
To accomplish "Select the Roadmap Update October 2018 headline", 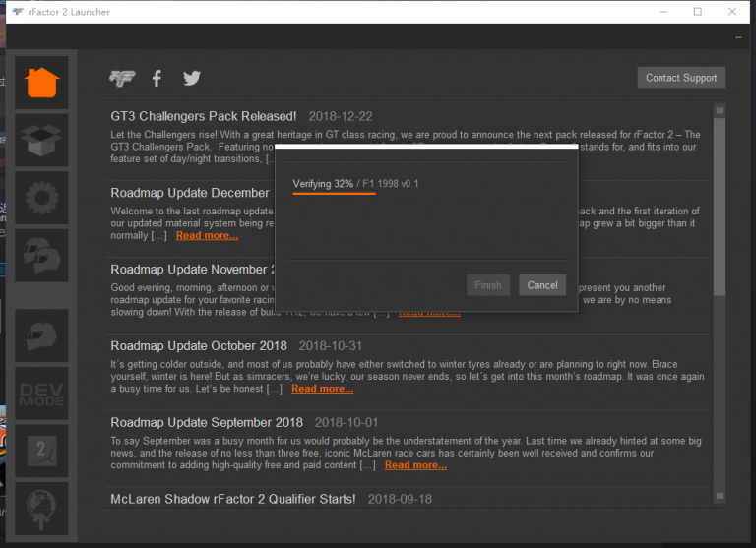I will pos(199,346).
